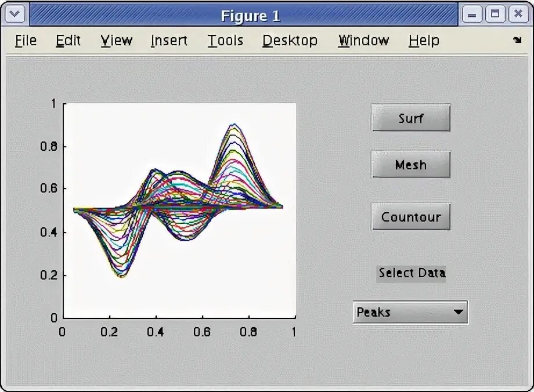The image size is (534, 392).
Task: Open the window menu icon in title bar
Action: 15,14
